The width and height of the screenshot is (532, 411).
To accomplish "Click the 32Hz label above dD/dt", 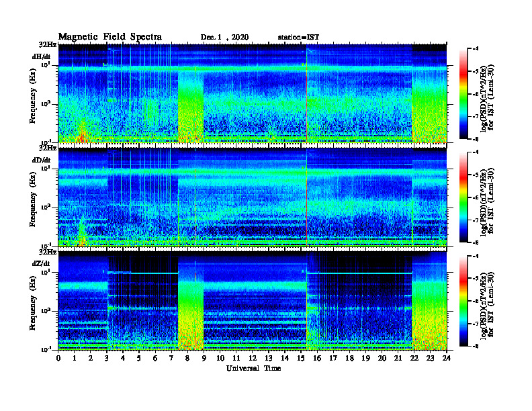I will pyautogui.click(x=48, y=148).
